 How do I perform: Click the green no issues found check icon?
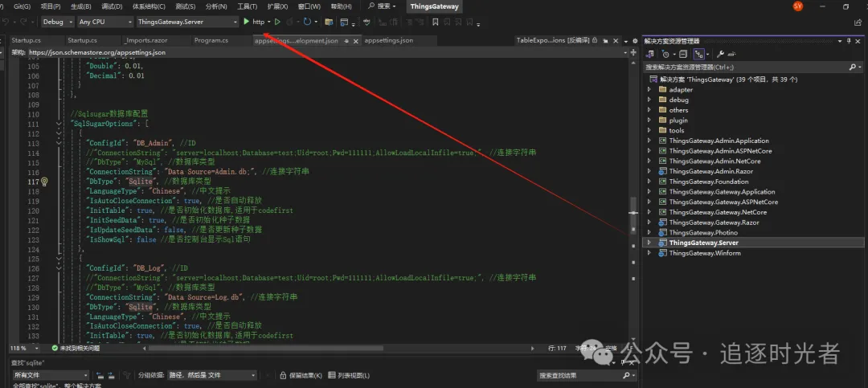pos(55,348)
